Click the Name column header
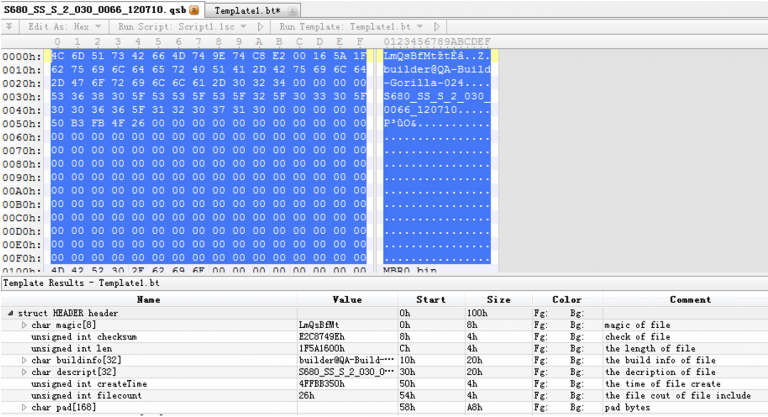The width and height of the screenshot is (768, 417). (148, 298)
